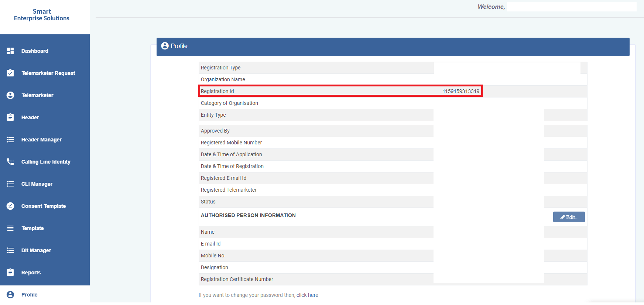Click the Calling Line Identity phone icon
644x305 pixels.
[x=10, y=162]
